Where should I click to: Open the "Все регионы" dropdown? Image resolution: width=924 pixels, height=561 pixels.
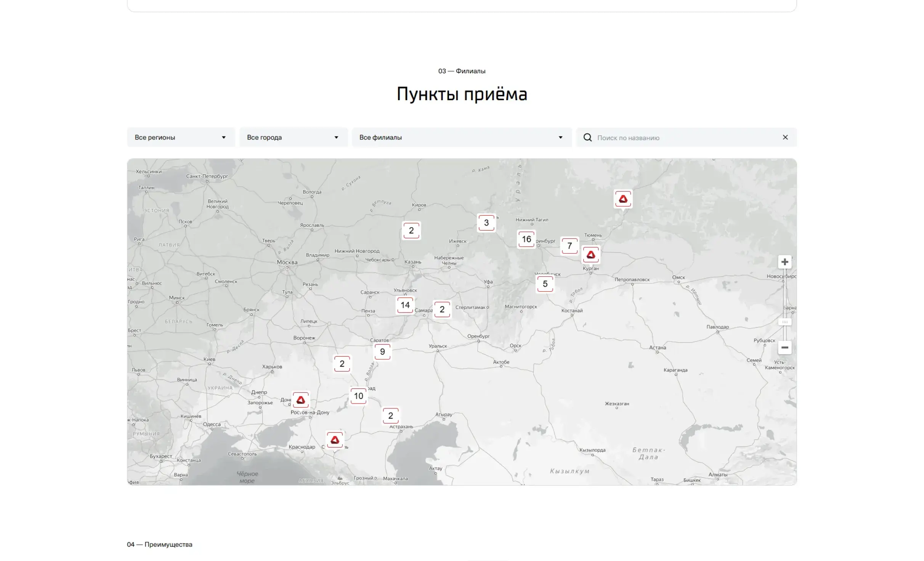coord(180,137)
